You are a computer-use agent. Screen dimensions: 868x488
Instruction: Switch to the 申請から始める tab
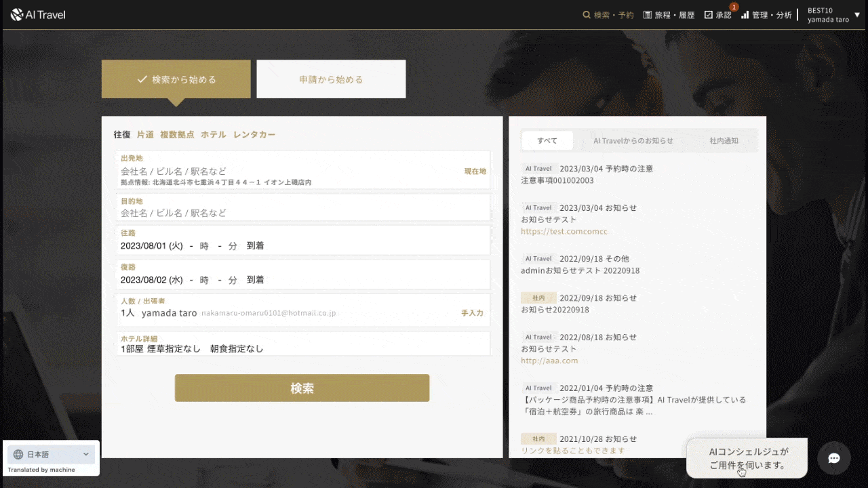pyautogui.click(x=331, y=79)
